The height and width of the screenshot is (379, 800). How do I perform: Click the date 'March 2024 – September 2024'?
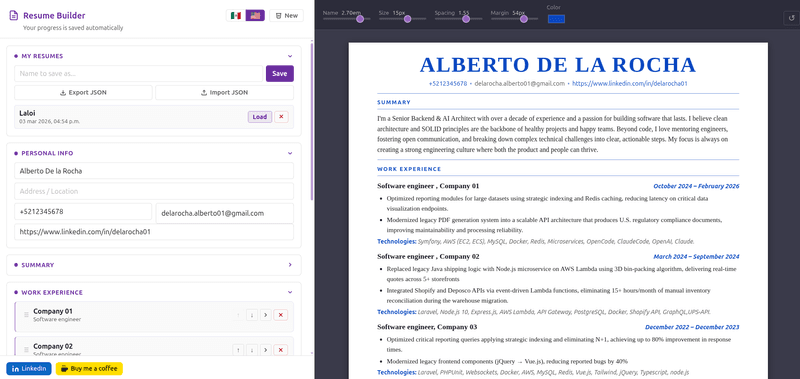pos(696,257)
